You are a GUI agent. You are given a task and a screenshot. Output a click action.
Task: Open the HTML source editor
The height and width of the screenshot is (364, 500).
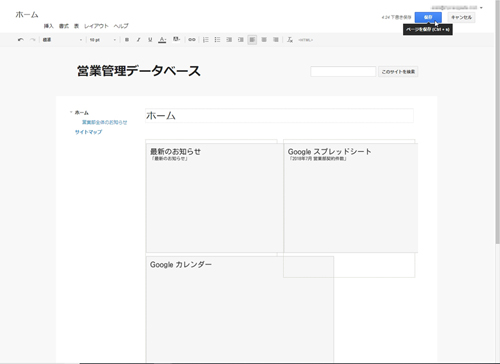pos(305,40)
